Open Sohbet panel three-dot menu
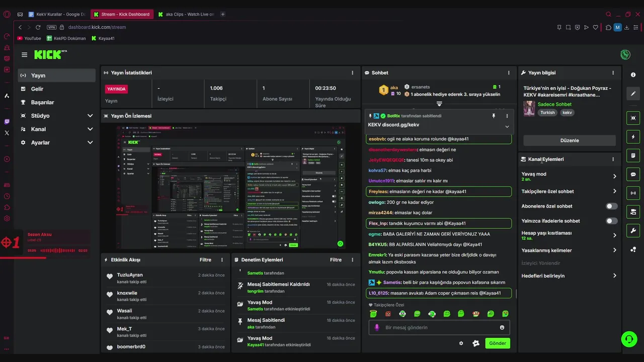The image size is (644, 362). tap(509, 73)
